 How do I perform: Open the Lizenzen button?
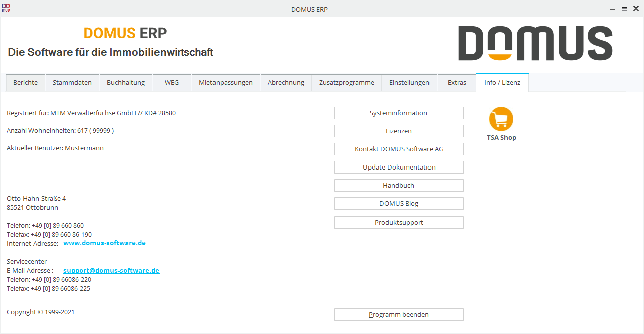coord(399,131)
